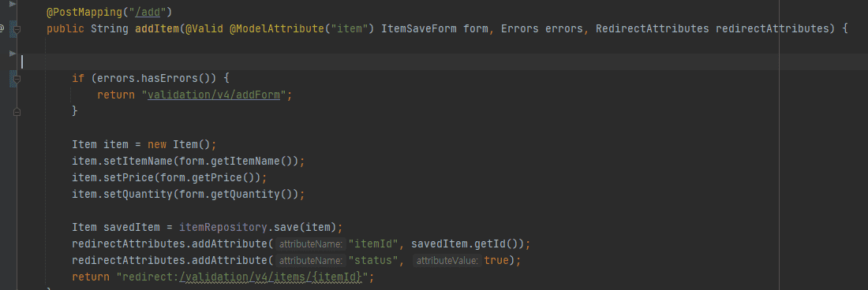Click attributeName hint on the "status" line
The image size is (868, 290).
coord(311,260)
